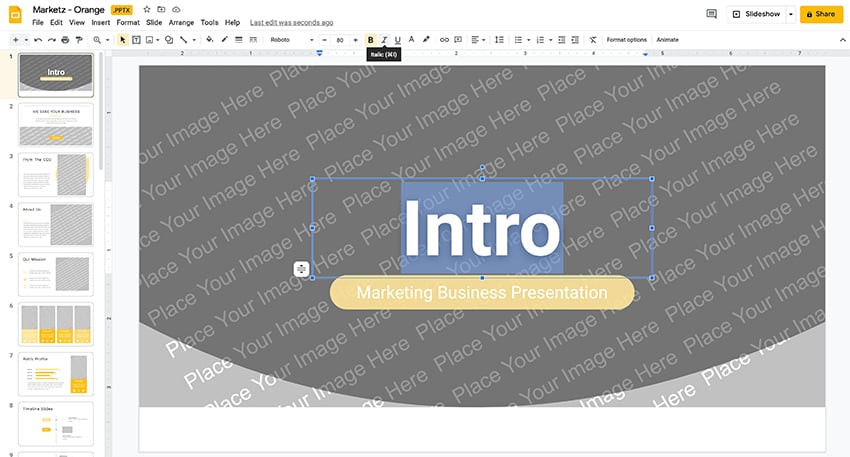The image size is (850, 457).
Task: Open comment history icon near Slideshow
Action: pyautogui.click(x=712, y=14)
